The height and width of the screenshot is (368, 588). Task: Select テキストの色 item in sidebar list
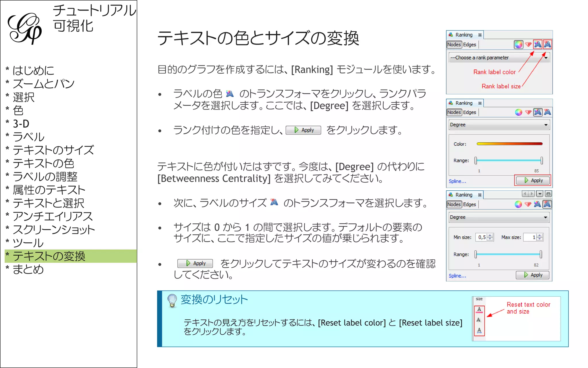coord(43,163)
